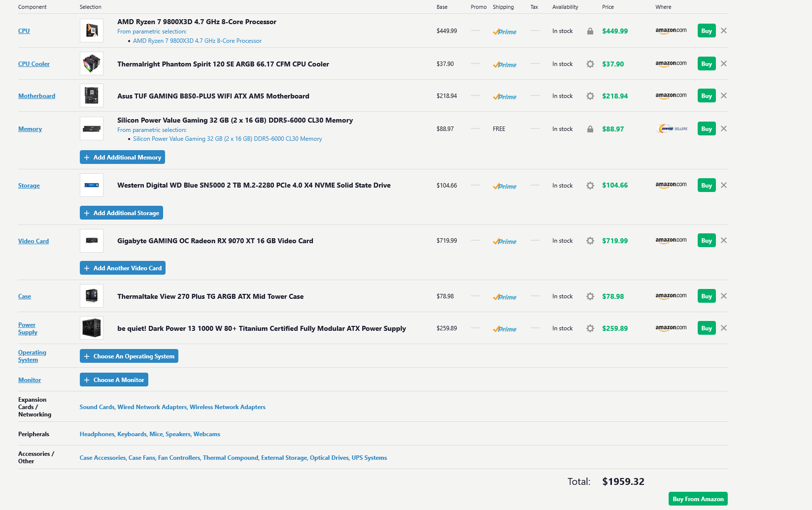
Task: Open the Operating System category link
Action: [32, 356]
